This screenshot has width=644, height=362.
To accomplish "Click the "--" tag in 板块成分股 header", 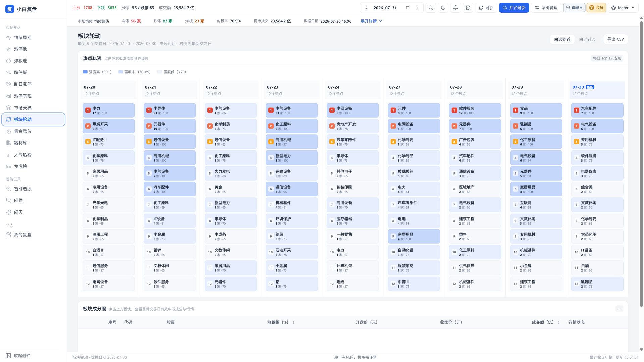I will [x=619, y=309].
